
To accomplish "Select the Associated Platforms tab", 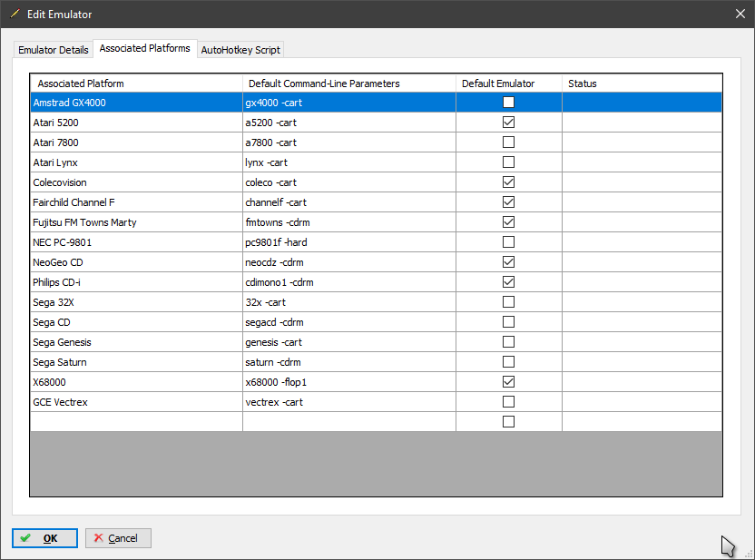I will click(x=145, y=48).
